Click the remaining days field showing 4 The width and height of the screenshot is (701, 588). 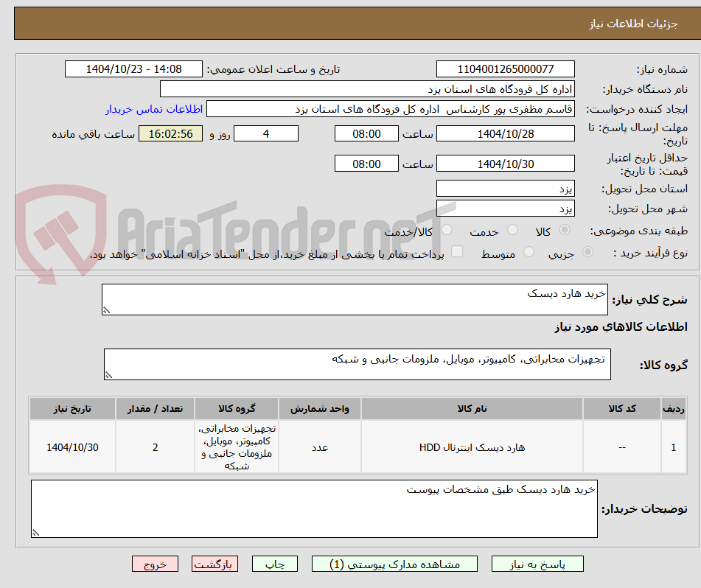266,133
